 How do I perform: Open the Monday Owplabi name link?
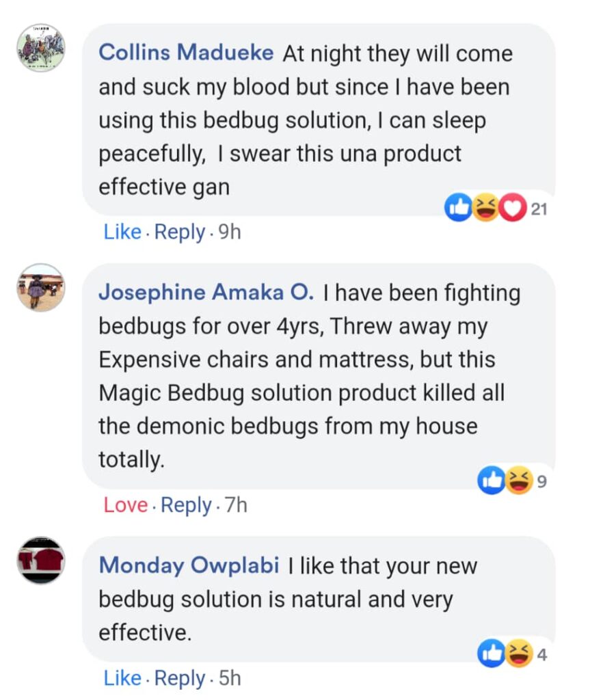[189, 566]
